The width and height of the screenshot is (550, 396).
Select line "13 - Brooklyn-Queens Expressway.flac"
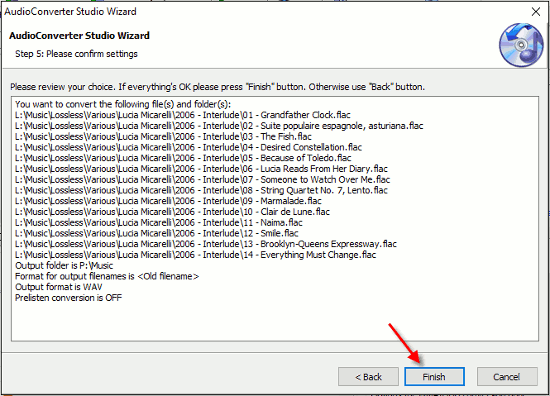(x=206, y=244)
